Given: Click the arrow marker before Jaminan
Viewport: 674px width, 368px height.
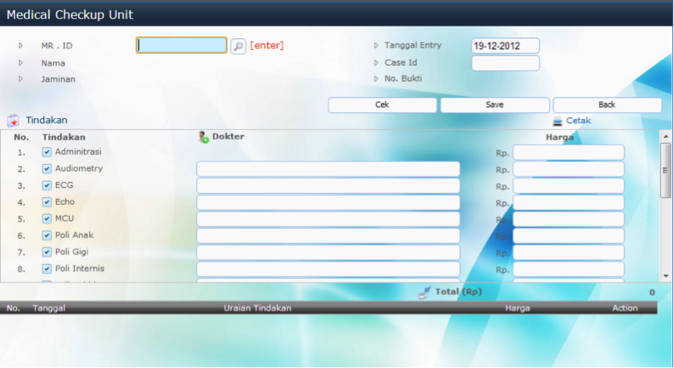Looking at the screenshot, I should coord(20,79).
